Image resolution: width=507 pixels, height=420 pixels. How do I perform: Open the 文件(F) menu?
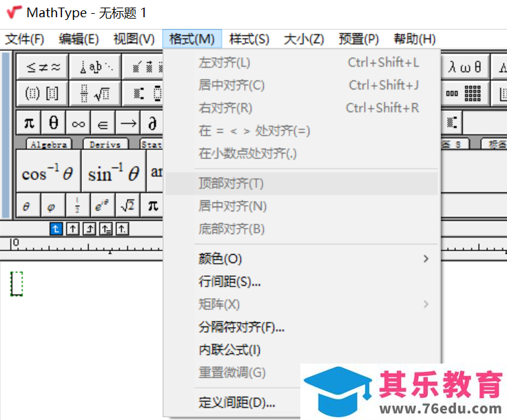tap(25, 39)
